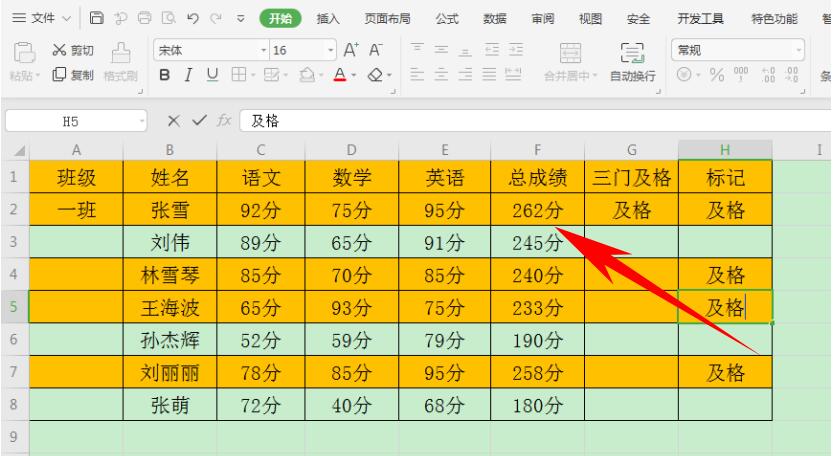Image resolution: width=833 pixels, height=456 pixels.
Task: Click the Print icon in quick access toolbar
Action: pyautogui.click(x=144, y=18)
